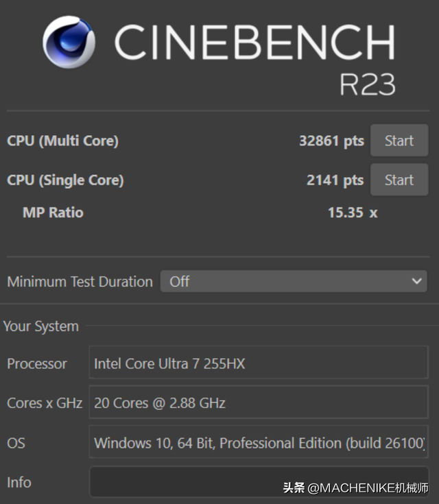The height and width of the screenshot is (504, 439).
Task: Select the 2141 pts single core score
Action: pos(335,180)
